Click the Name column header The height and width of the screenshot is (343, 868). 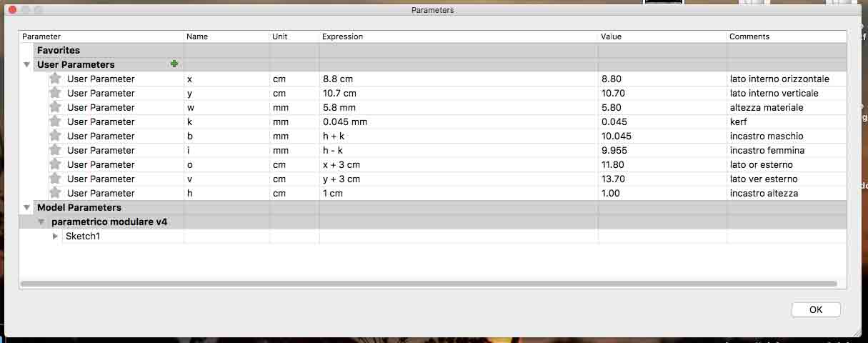coord(226,36)
